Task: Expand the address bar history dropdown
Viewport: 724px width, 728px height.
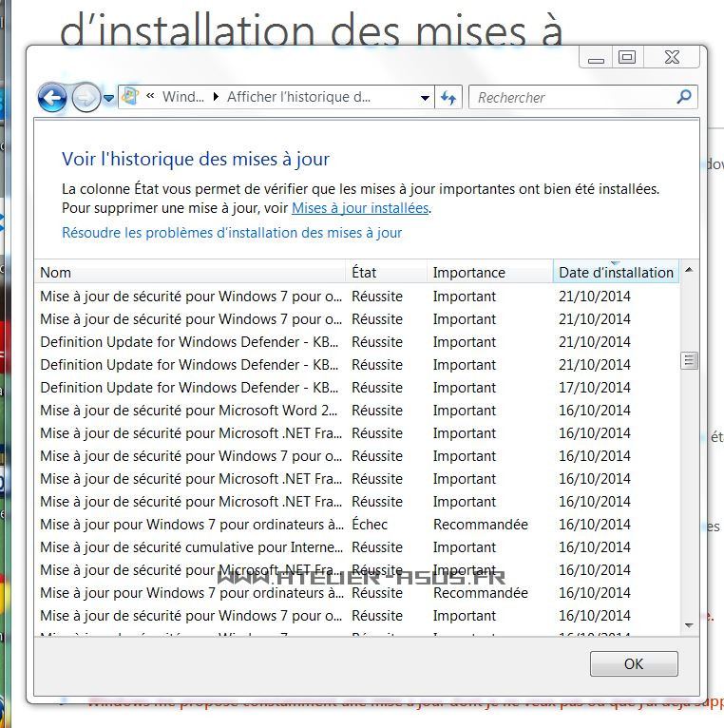Action: 425,97
